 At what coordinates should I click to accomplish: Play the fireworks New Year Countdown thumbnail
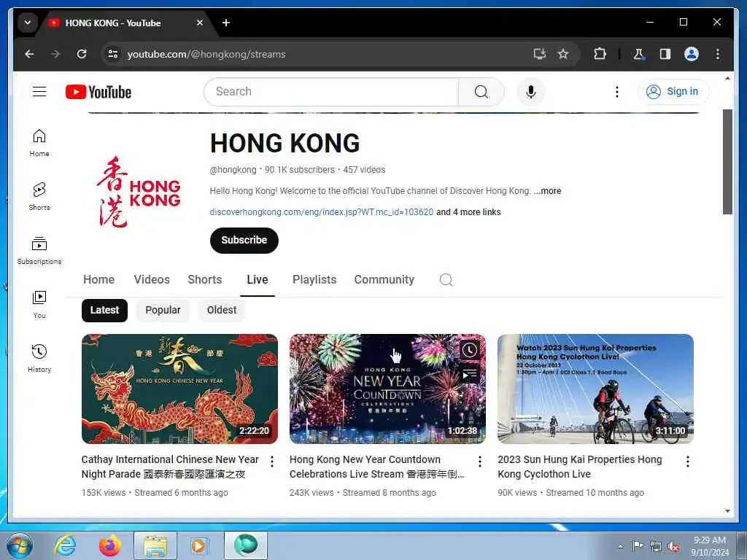pyautogui.click(x=387, y=389)
